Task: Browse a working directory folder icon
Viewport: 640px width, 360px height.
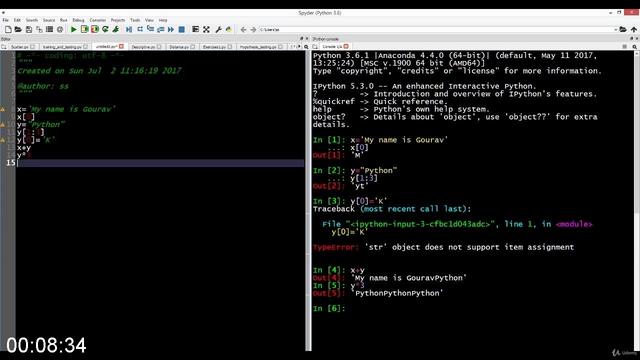Action: [x=623, y=29]
